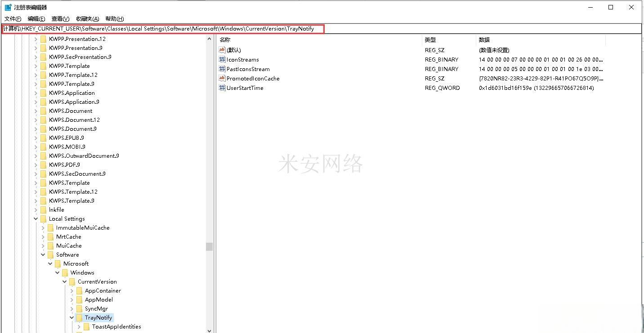Viewport: 644px width, 333px height.
Task: Open the 查看(V) view menu
Action: tap(60, 18)
